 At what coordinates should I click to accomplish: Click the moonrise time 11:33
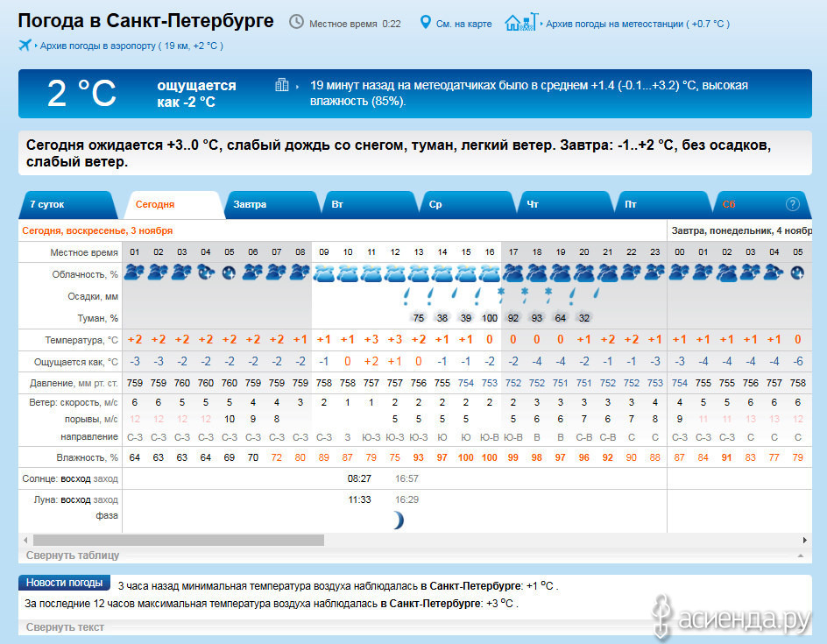coord(359,499)
